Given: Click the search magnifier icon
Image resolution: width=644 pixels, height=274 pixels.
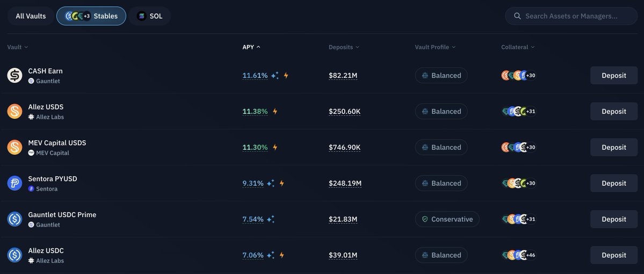Looking at the screenshot, I should [x=517, y=16].
